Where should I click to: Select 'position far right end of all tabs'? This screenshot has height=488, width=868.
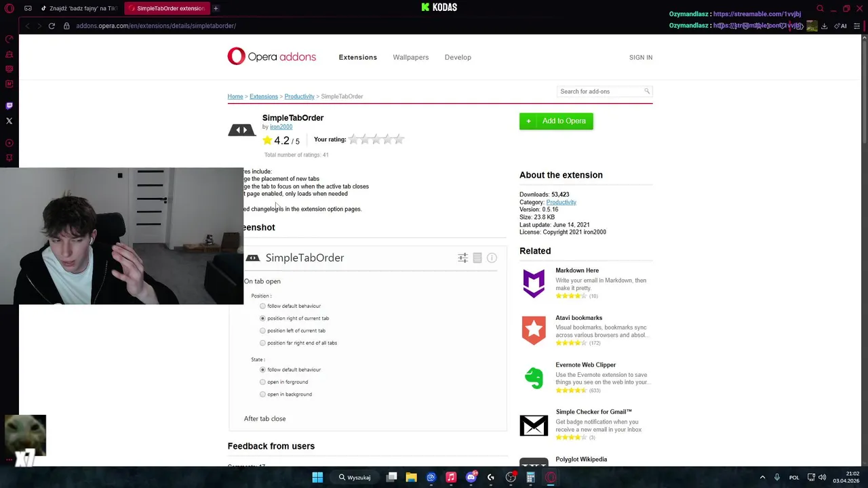pos(262,343)
